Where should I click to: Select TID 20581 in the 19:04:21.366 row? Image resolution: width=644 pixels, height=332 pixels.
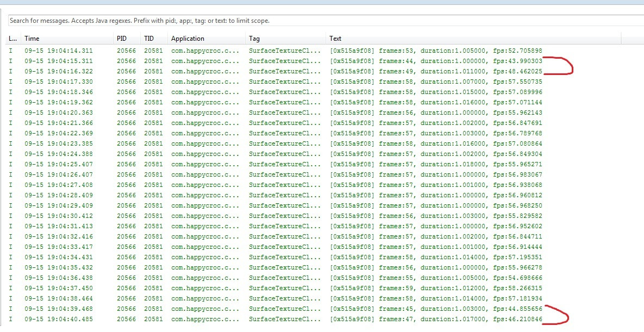coord(153,123)
